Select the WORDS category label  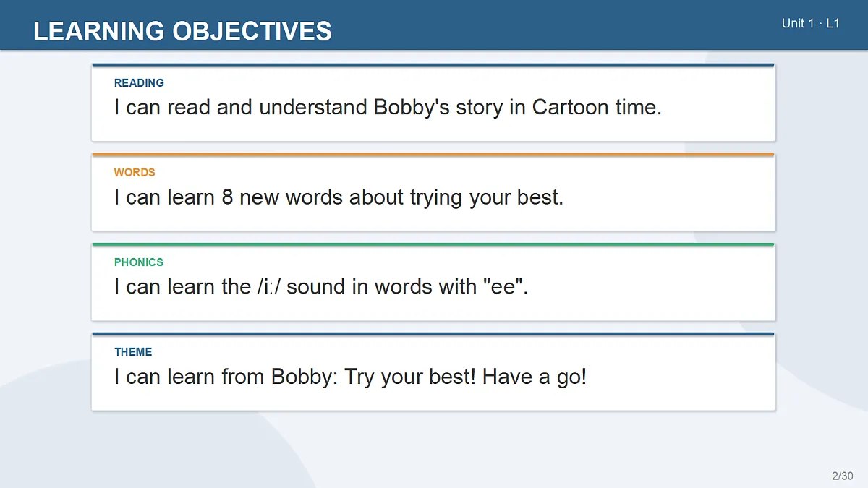click(x=135, y=172)
